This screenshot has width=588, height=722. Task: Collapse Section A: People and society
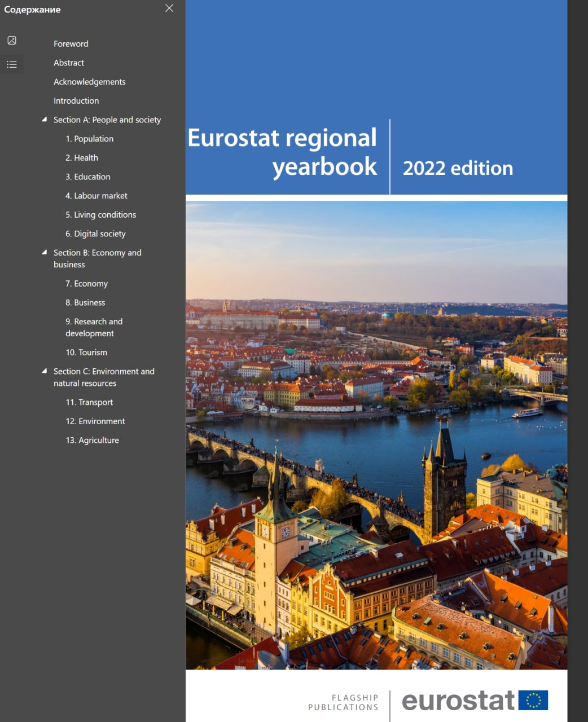(45, 119)
